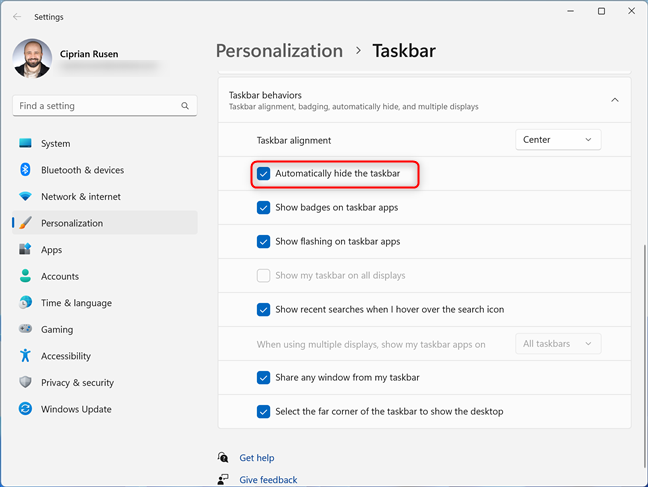Click the Taskbar alignment label
The width and height of the screenshot is (648, 487).
pyautogui.click(x=294, y=141)
